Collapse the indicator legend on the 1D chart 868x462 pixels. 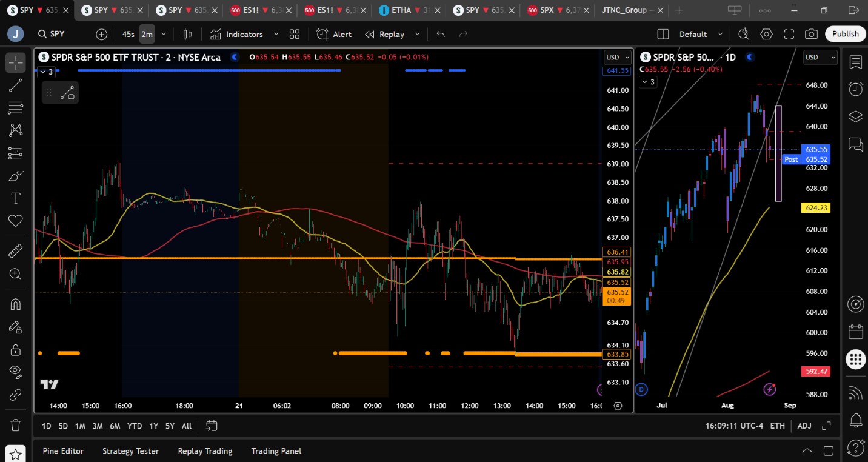(649, 82)
